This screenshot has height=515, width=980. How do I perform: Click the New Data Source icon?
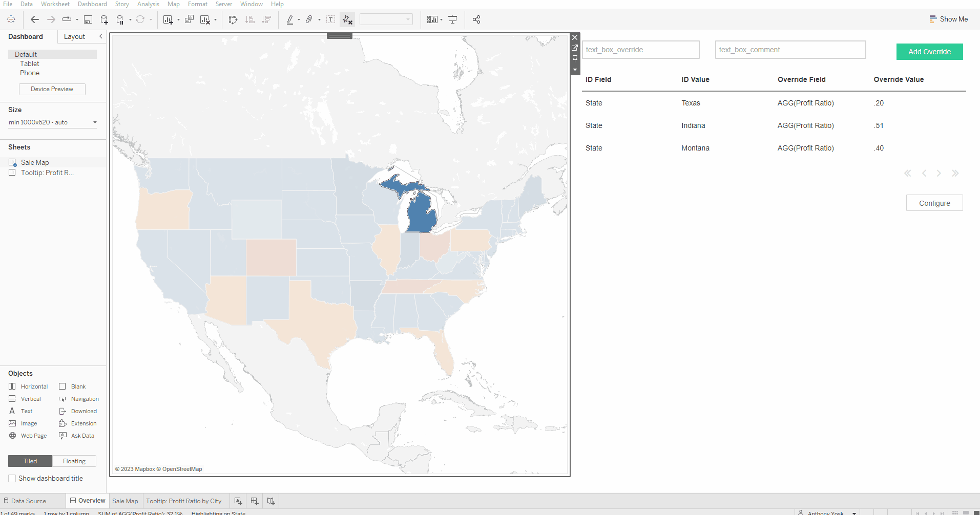coord(105,19)
